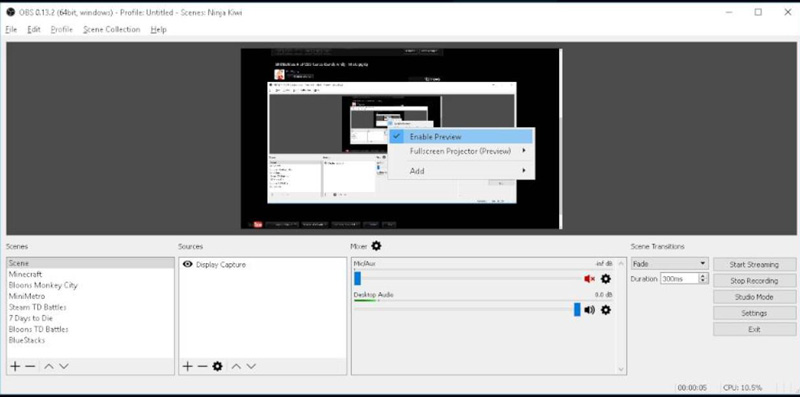Add a new scene with plus icon
Screen dimensions: 800x397
15,366
